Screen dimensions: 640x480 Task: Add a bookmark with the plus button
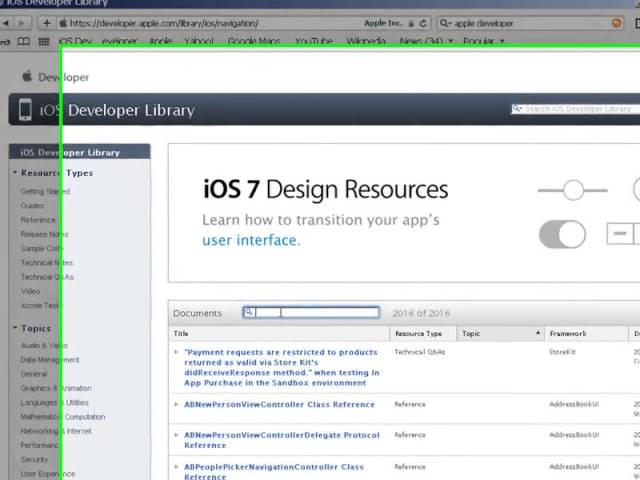(47, 23)
